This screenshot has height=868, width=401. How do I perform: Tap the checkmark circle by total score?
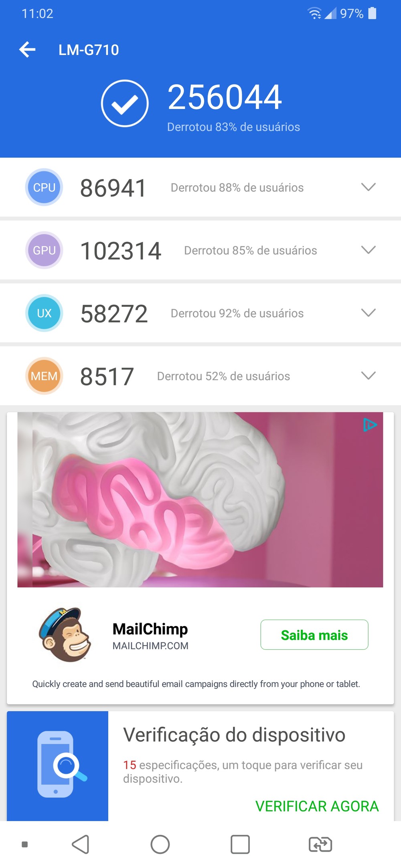coord(125,103)
